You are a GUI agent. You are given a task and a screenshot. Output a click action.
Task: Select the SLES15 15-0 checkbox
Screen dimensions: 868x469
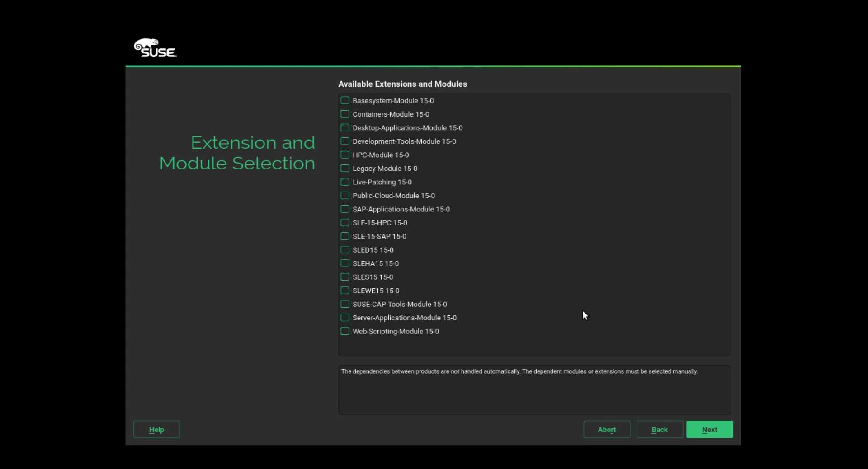[x=345, y=277]
